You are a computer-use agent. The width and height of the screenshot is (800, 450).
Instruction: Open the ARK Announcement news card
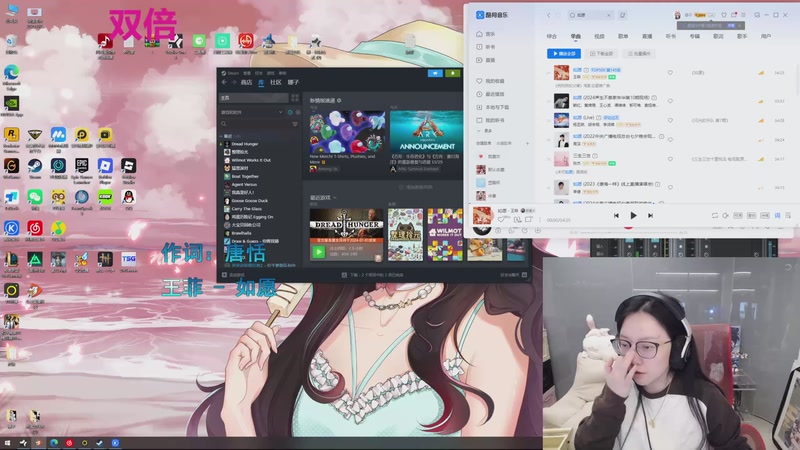[427, 132]
